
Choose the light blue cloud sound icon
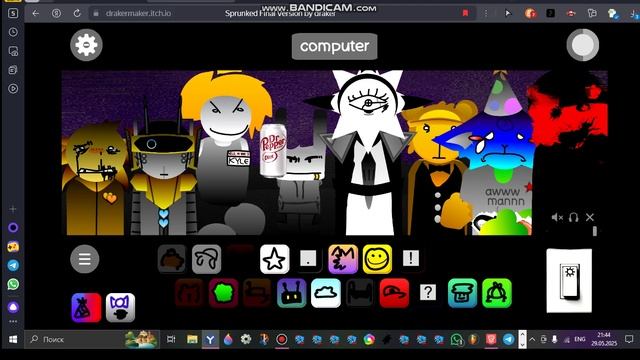point(326,293)
